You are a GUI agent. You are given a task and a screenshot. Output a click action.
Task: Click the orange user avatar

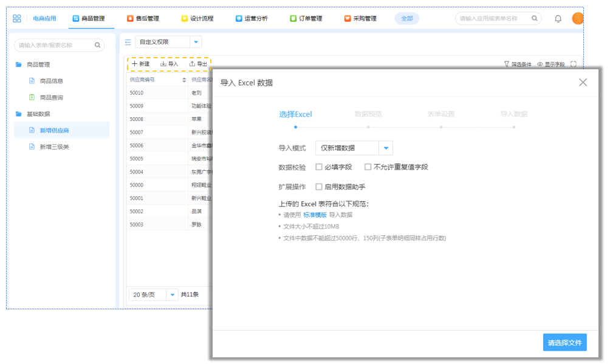[x=578, y=19]
